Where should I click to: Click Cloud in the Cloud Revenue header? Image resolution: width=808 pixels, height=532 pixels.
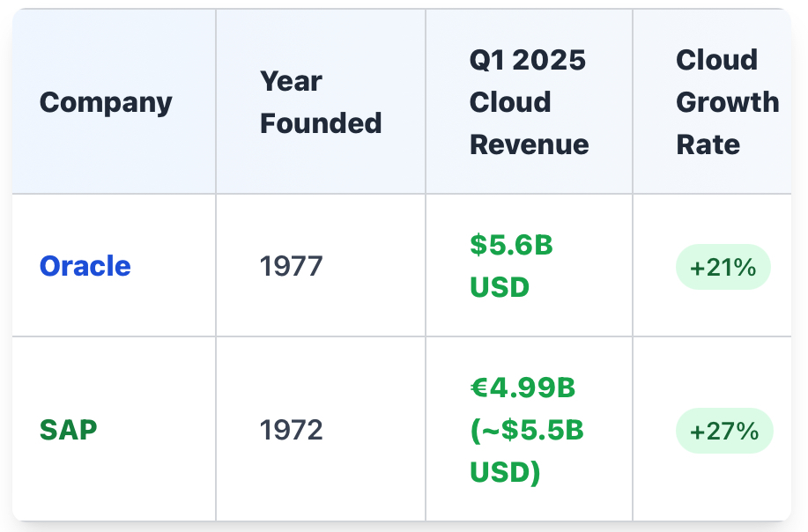coord(510,102)
